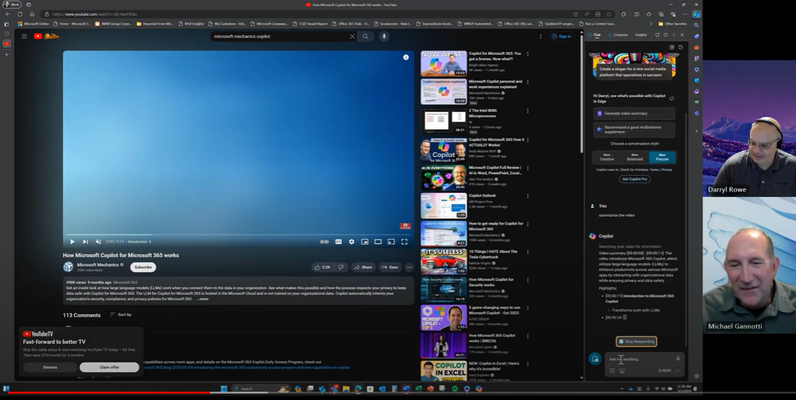Switch to the Copilot Compose tab
The image size is (796, 400).
618,35
